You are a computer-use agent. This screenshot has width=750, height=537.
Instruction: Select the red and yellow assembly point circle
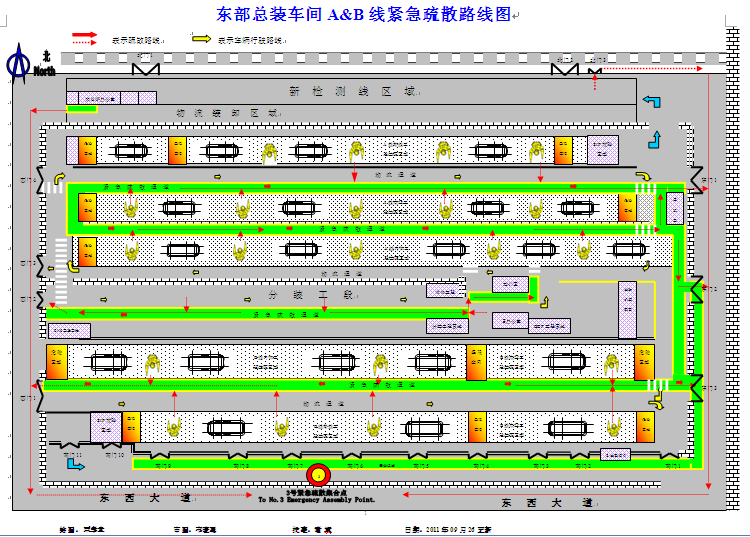tap(319, 475)
